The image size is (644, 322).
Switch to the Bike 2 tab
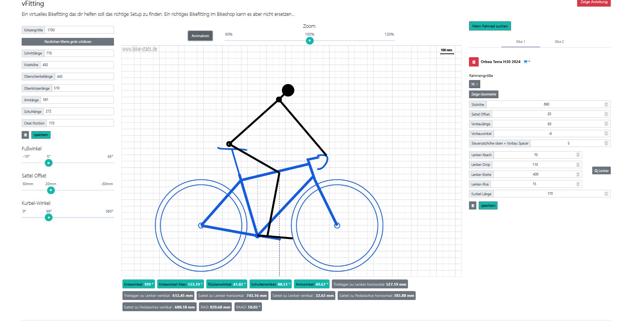tap(559, 42)
